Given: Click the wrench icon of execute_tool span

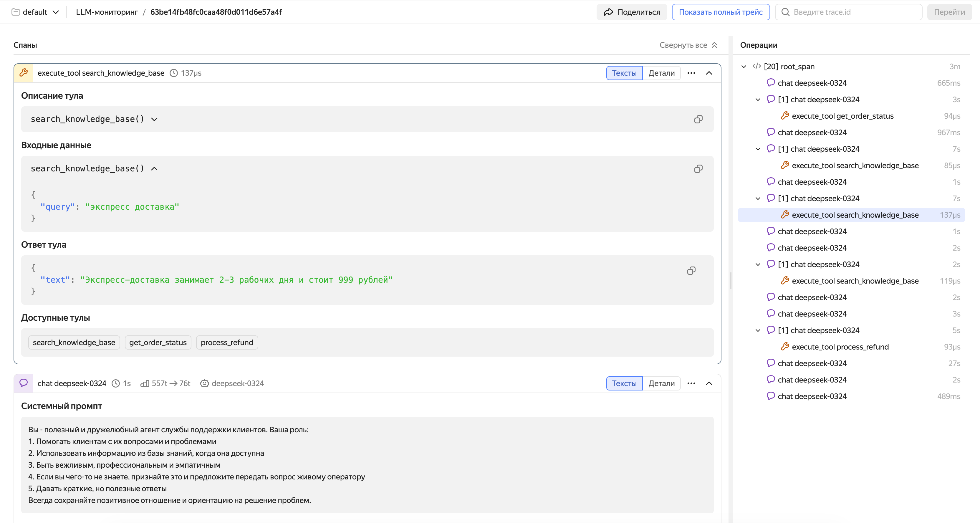Looking at the screenshot, I should click(x=24, y=73).
